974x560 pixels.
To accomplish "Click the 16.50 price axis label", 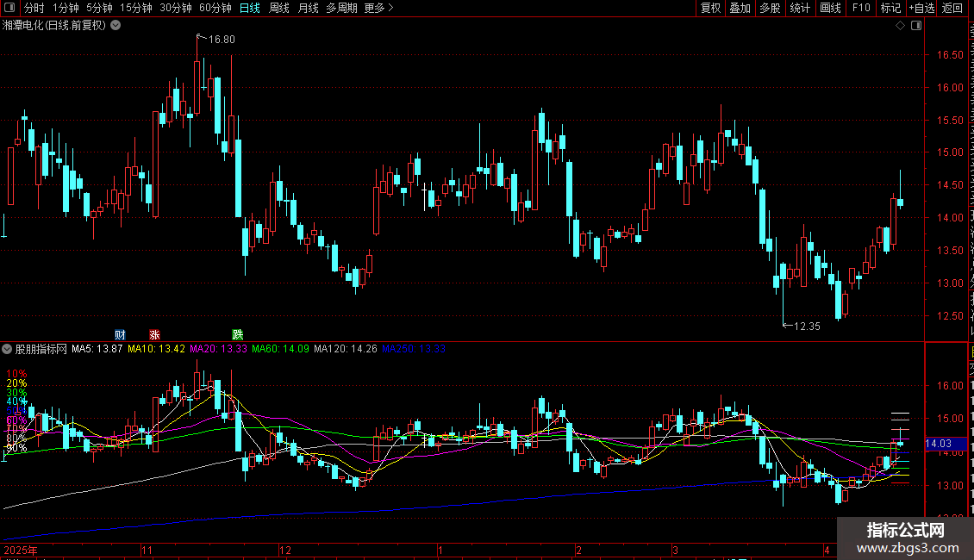I will [x=951, y=54].
